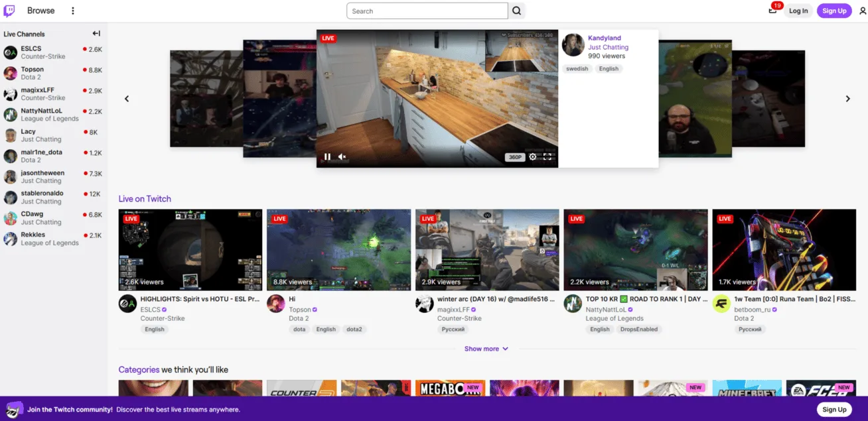
Task: Open Counter-Strike link under magixxLFF card
Action: [459, 319]
